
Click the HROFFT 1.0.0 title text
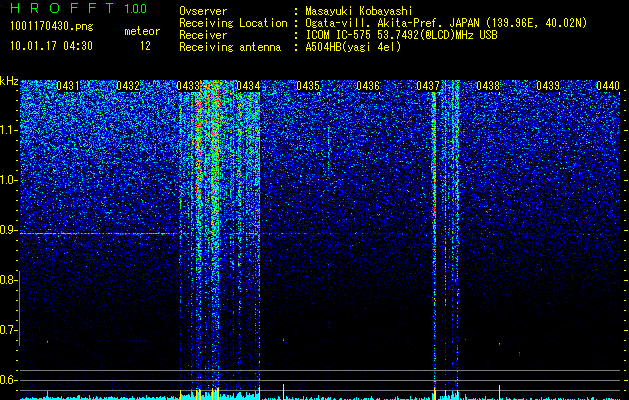(79, 8)
